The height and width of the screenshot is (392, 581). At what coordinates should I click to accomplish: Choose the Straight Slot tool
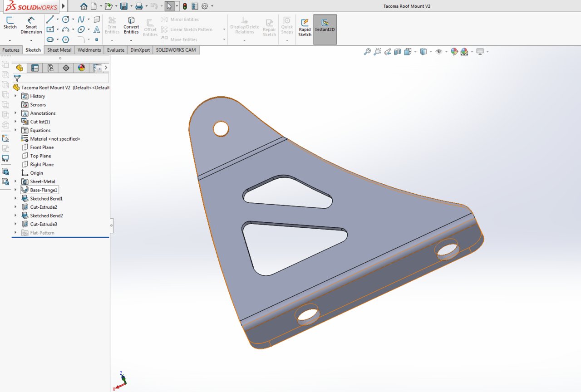pyautogui.click(x=50, y=39)
